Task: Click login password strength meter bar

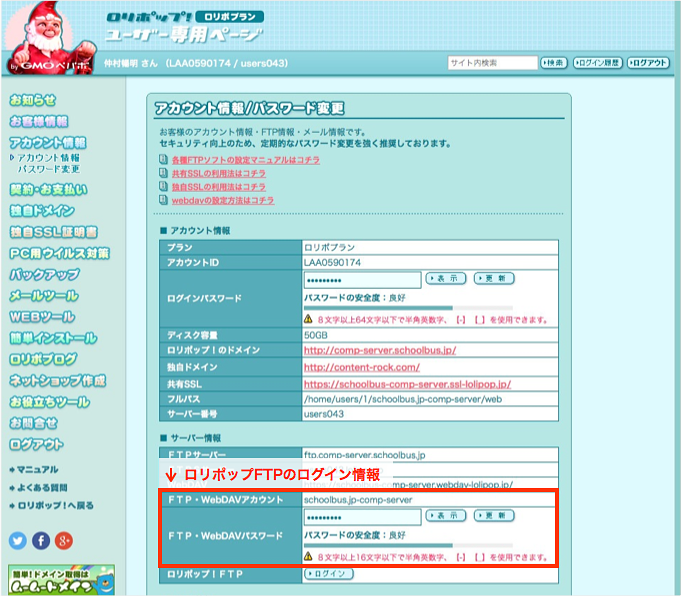Action: [408, 308]
